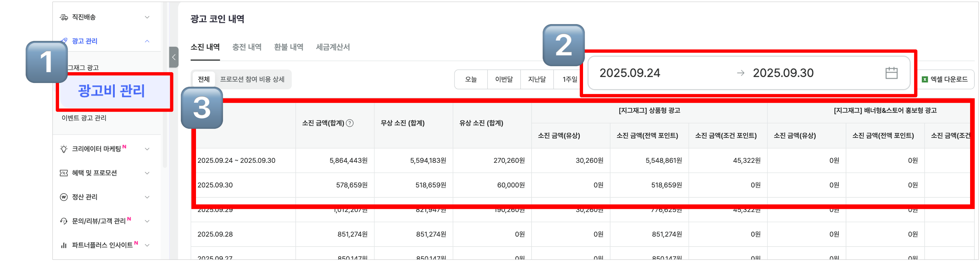The image size is (980, 261).
Task: Click the 엑셀 다운로드 button
Action: [945, 79]
